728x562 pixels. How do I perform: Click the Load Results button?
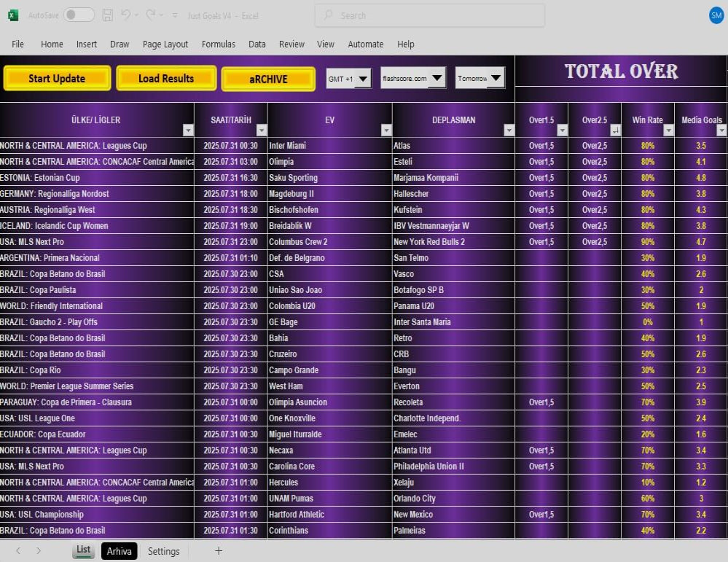point(166,78)
